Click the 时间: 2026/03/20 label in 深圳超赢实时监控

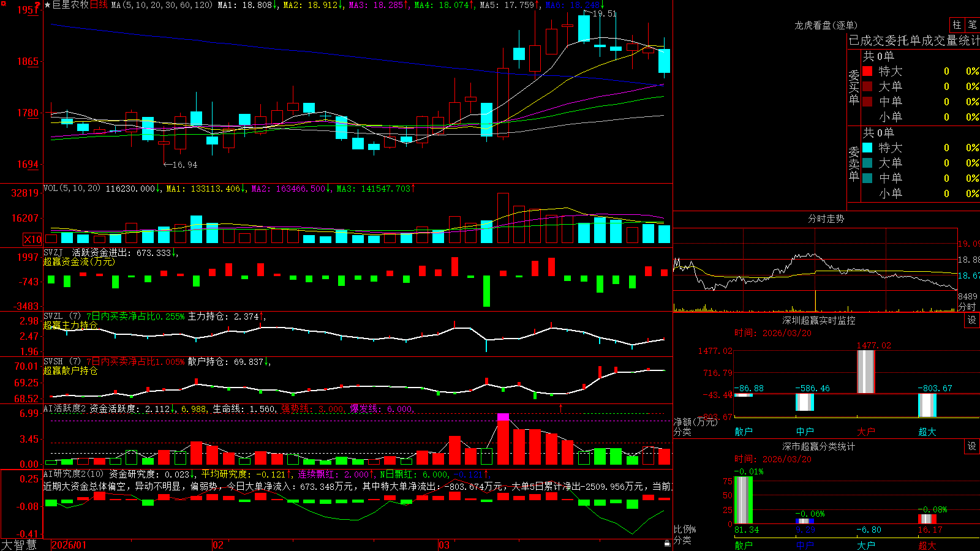(x=773, y=333)
